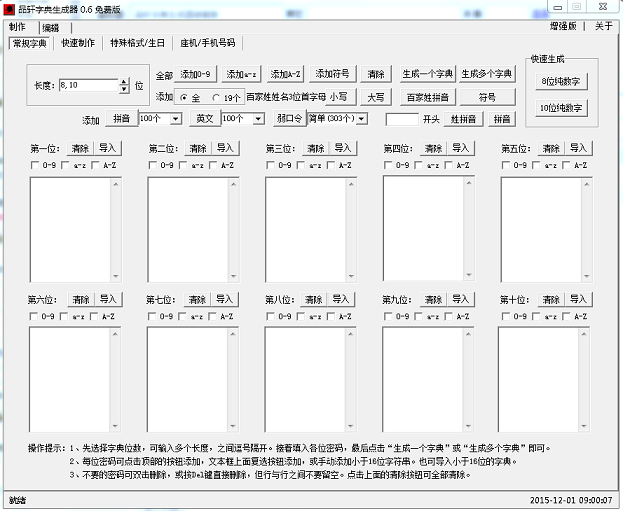Tick the A-Z checkbox under 第五位
The width and height of the screenshot is (623, 511).
click(x=566, y=165)
